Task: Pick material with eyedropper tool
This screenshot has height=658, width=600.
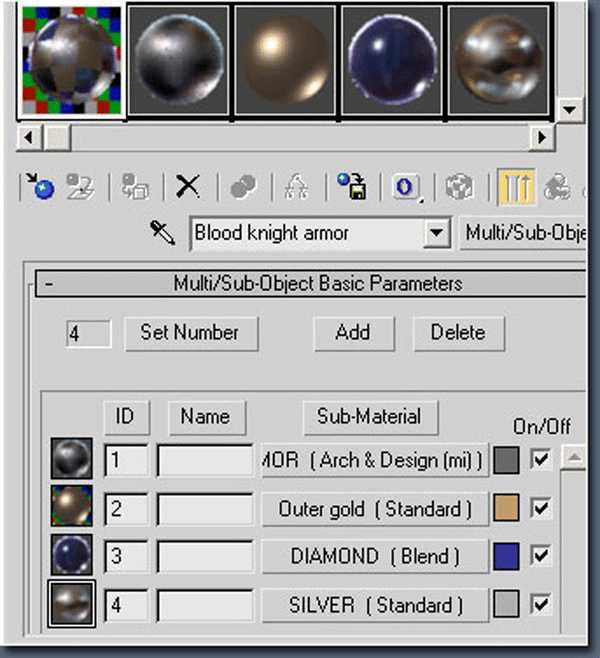Action: pos(163,232)
